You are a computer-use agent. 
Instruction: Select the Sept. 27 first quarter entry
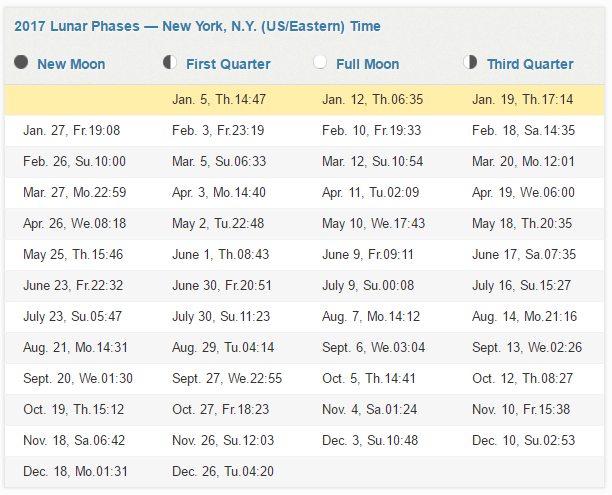pyautogui.click(x=227, y=378)
